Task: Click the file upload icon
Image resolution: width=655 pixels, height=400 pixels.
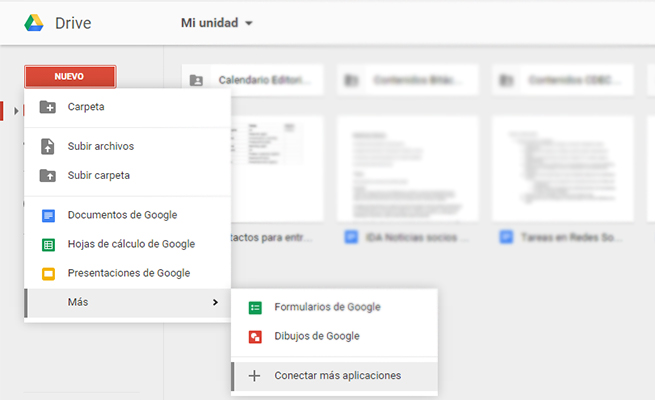Action: click(x=48, y=147)
